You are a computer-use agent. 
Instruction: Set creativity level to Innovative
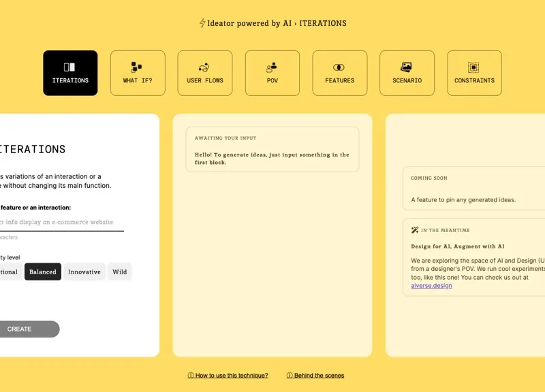coord(84,272)
